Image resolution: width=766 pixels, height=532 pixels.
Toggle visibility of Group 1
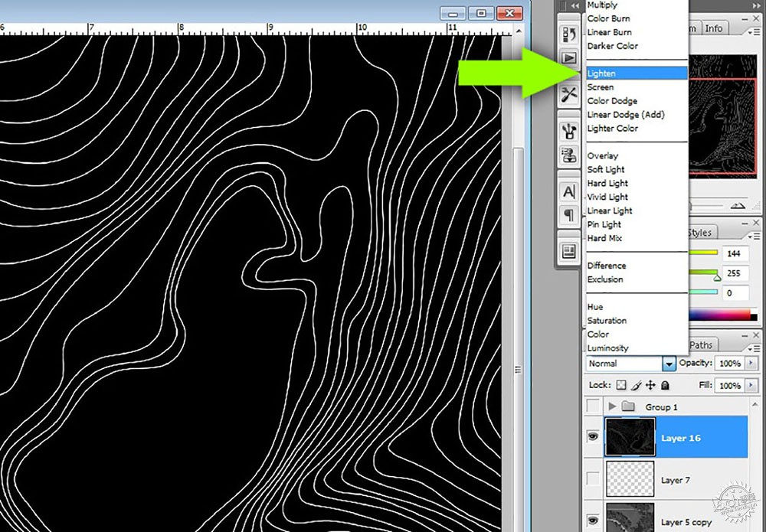point(593,406)
